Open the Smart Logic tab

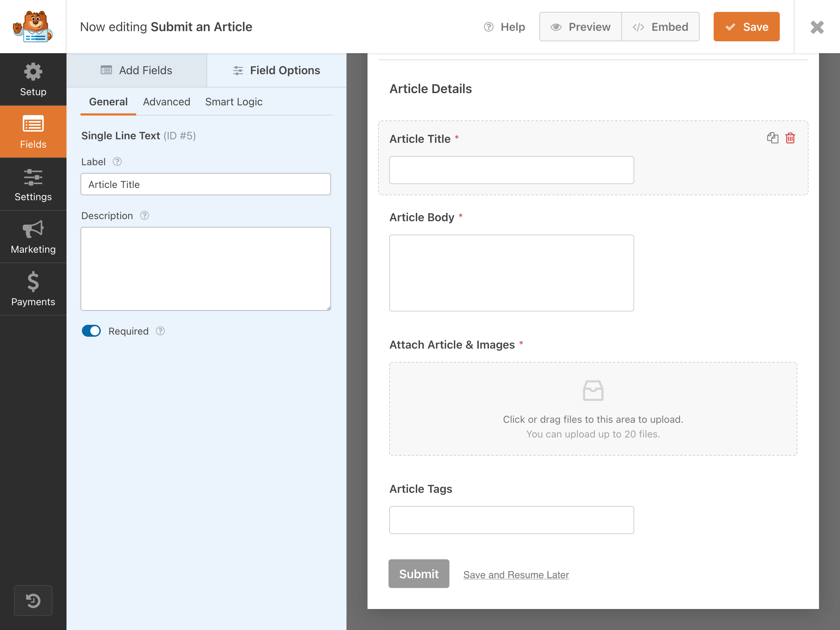233,102
